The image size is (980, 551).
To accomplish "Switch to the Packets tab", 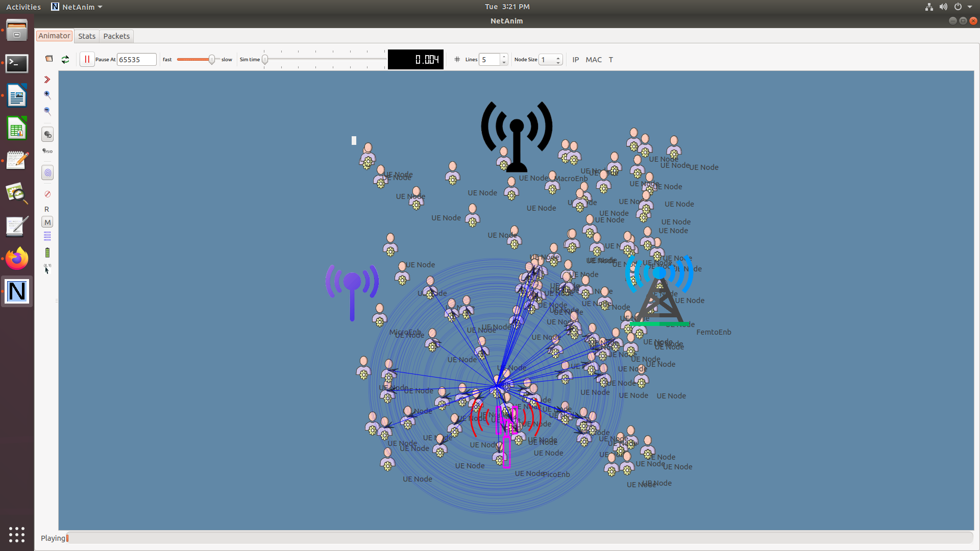I will (116, 36).
